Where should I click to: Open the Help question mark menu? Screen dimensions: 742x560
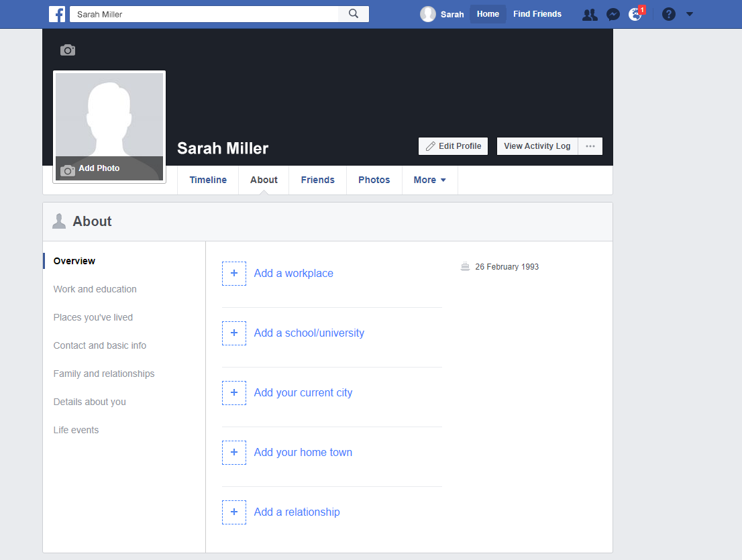(668, 14)
